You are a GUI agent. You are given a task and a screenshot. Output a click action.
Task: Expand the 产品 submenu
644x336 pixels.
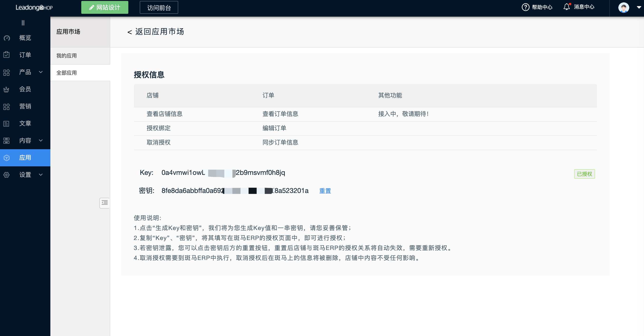click(x=41, y=72)
